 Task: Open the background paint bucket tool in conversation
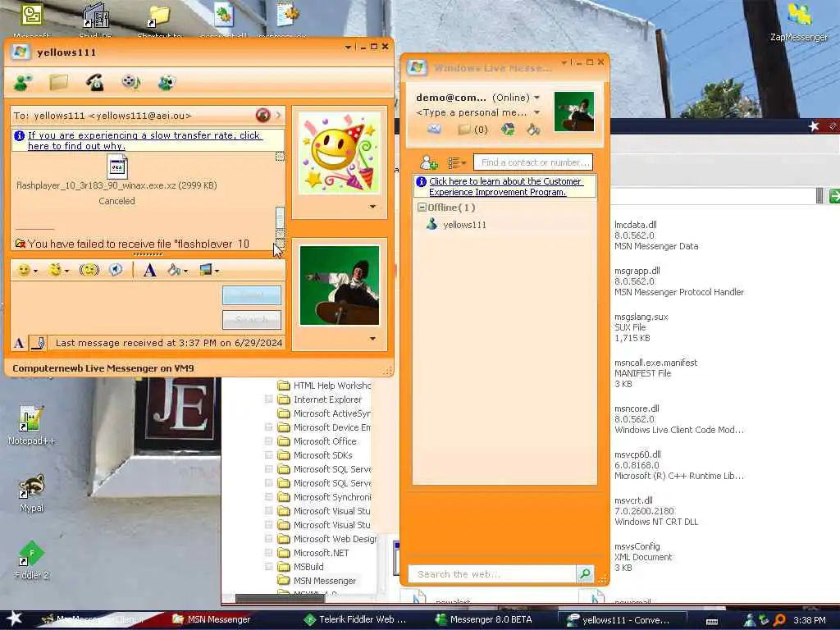coord(174,270)
